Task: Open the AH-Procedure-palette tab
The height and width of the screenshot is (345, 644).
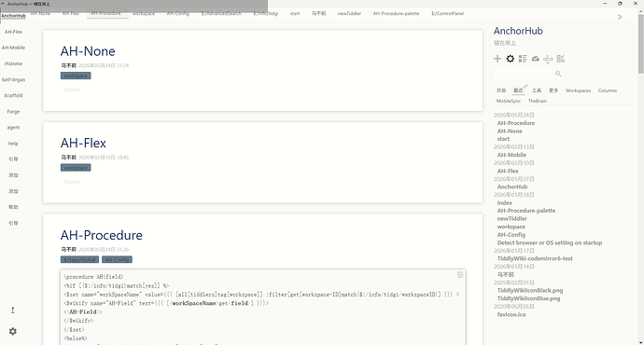Action: (397, 13)
